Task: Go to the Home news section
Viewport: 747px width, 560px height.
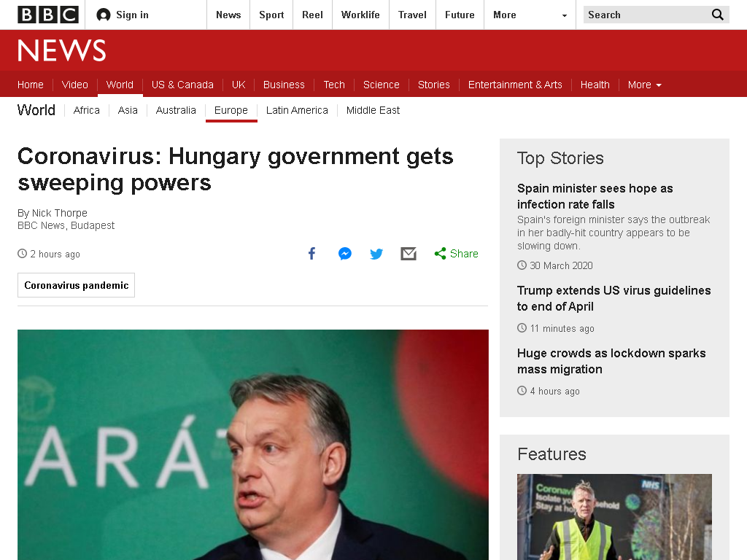Action: [x=31, y=85]
